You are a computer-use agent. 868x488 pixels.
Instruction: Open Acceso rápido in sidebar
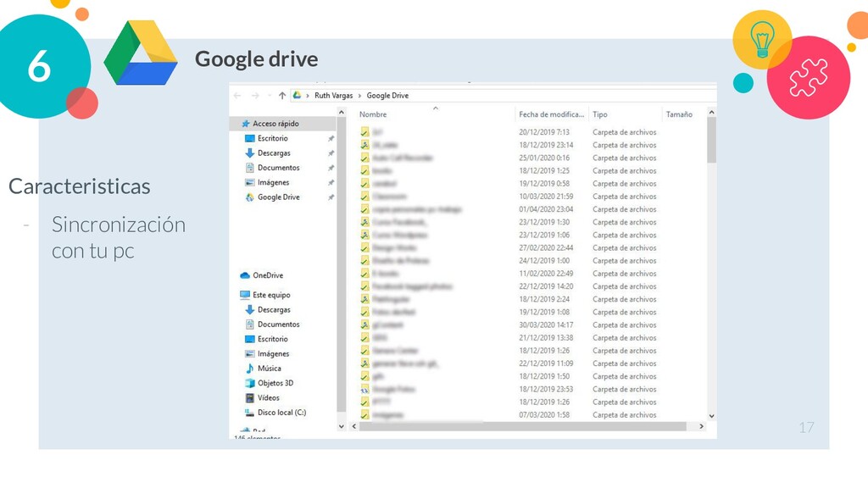point(275,124)
